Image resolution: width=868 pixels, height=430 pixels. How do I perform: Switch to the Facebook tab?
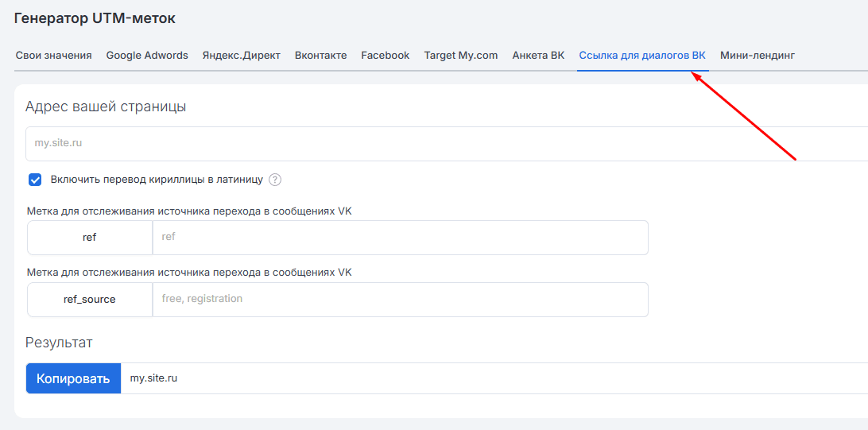(386, 56)
